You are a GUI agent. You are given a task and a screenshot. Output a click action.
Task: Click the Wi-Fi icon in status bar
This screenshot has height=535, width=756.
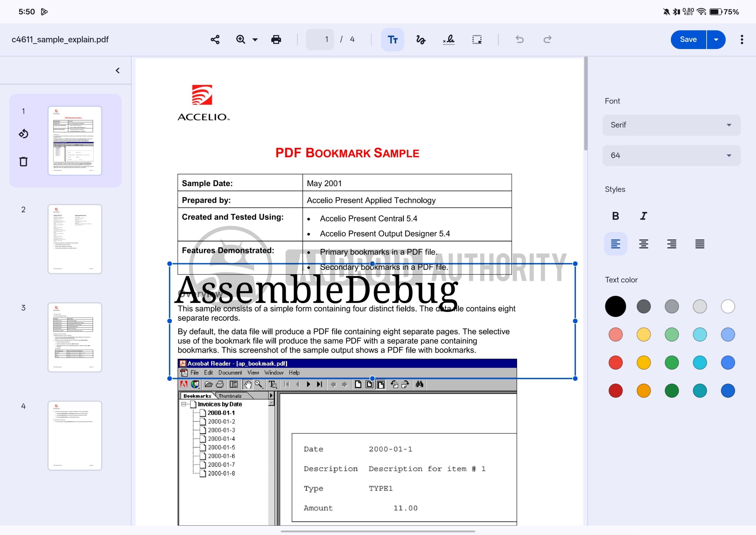[701, 12]
